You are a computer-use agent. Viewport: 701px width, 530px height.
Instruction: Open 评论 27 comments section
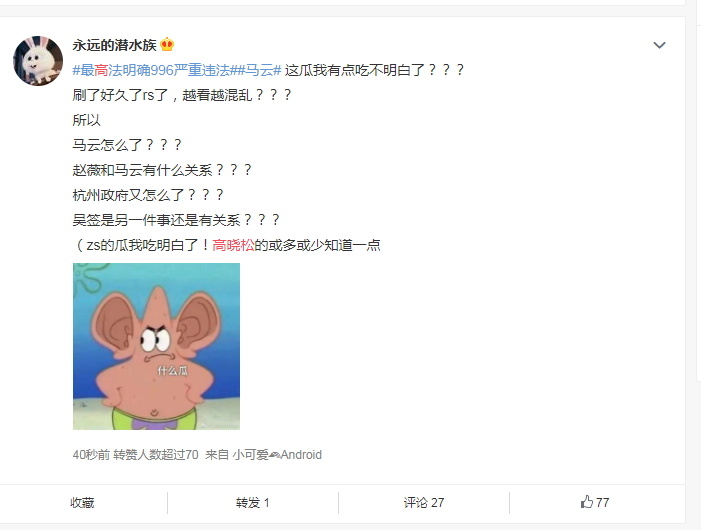pyautogui.click(x=424, y=503)
